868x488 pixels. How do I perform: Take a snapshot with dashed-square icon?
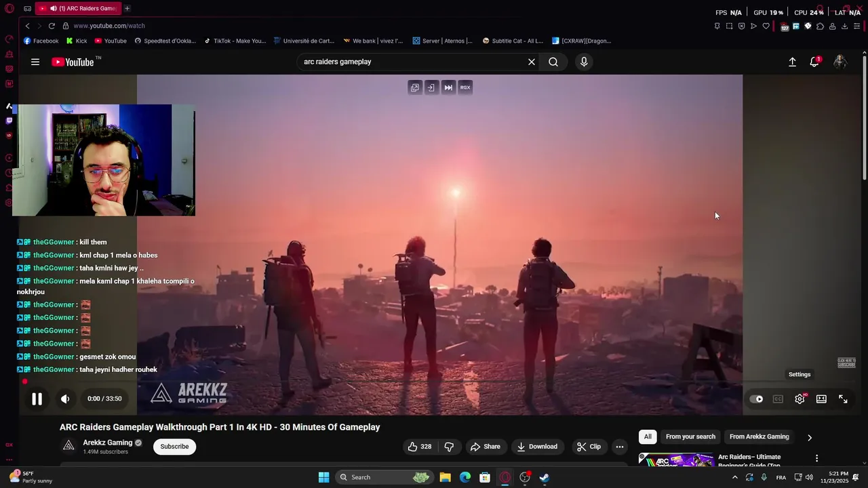click(729, 26)
